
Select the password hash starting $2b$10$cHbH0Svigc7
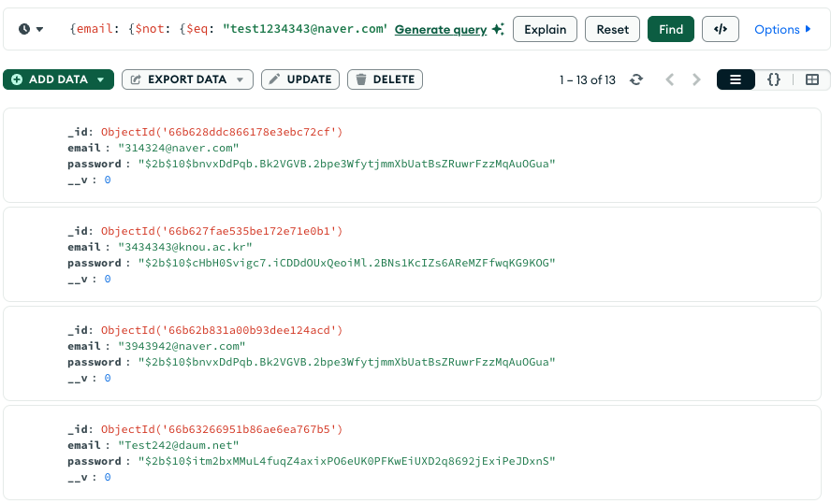click(346, 263)
